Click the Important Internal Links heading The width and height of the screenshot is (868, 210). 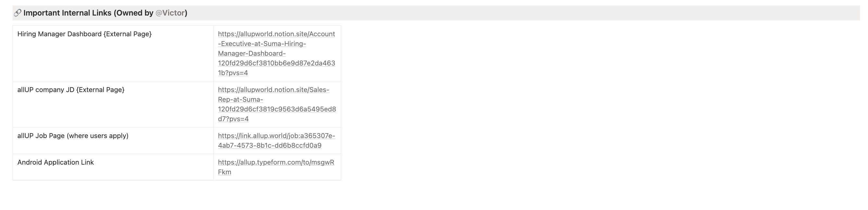coord(84,13)
